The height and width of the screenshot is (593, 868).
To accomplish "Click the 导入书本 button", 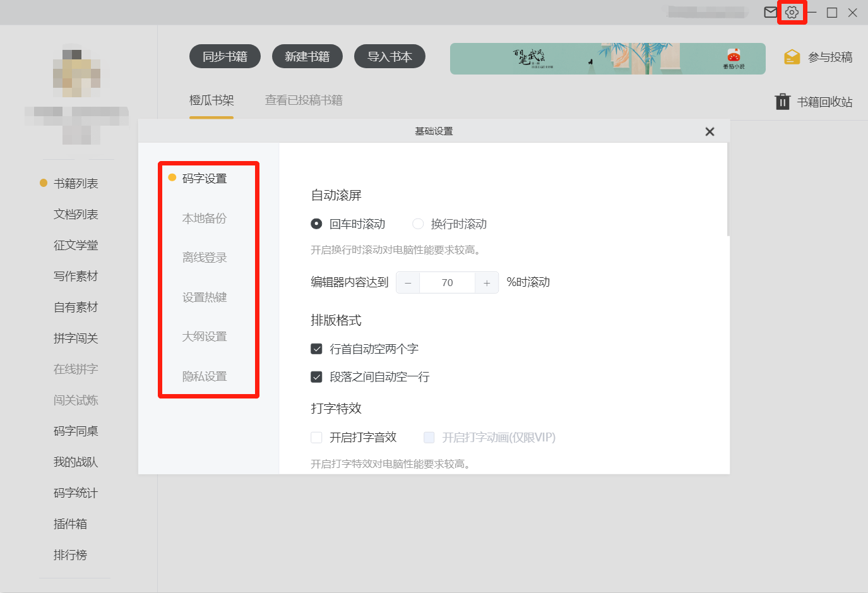I will pos(389,56).
